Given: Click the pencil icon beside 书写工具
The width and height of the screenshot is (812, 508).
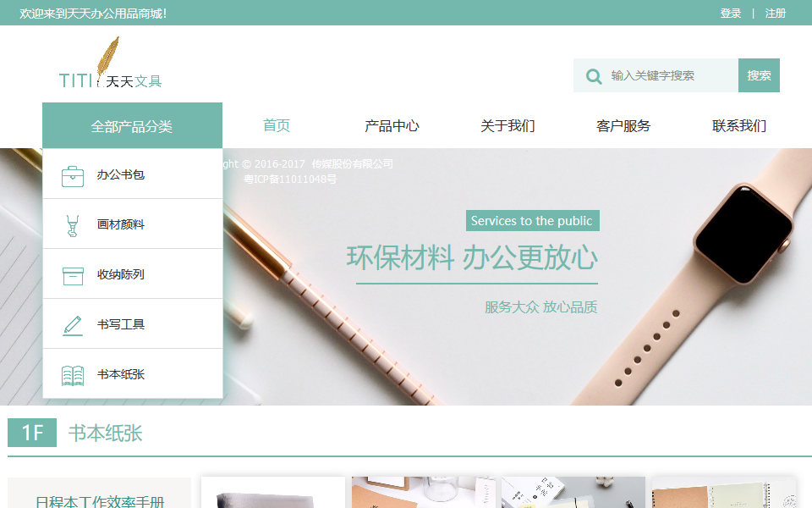Looking at the screenshot, I should 73,325.
